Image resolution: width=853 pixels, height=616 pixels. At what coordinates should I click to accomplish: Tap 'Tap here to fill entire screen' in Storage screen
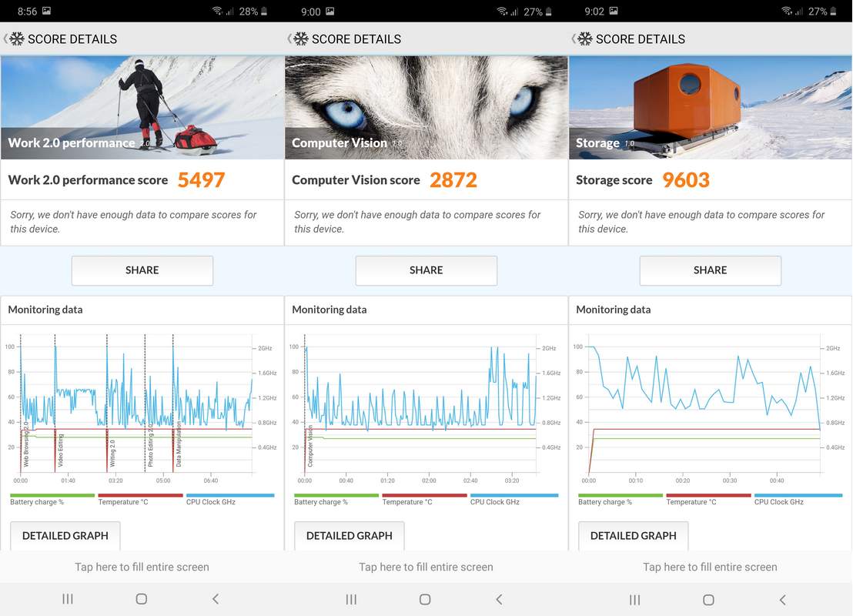[710, 567]
